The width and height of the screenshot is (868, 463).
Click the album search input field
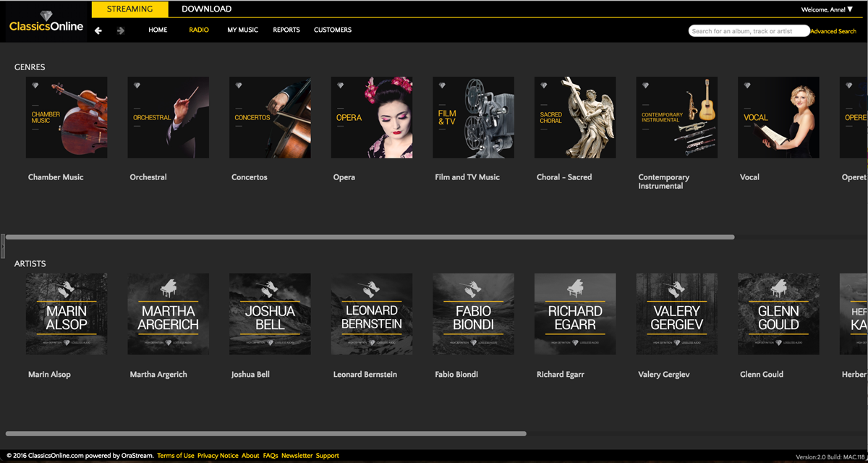click(x=748, y=31)
